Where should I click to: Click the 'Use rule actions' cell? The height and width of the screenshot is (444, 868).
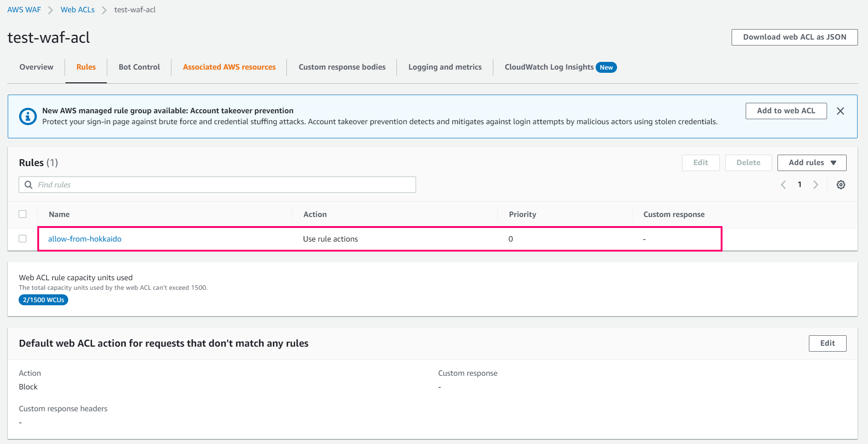click(x=331, y=239)
